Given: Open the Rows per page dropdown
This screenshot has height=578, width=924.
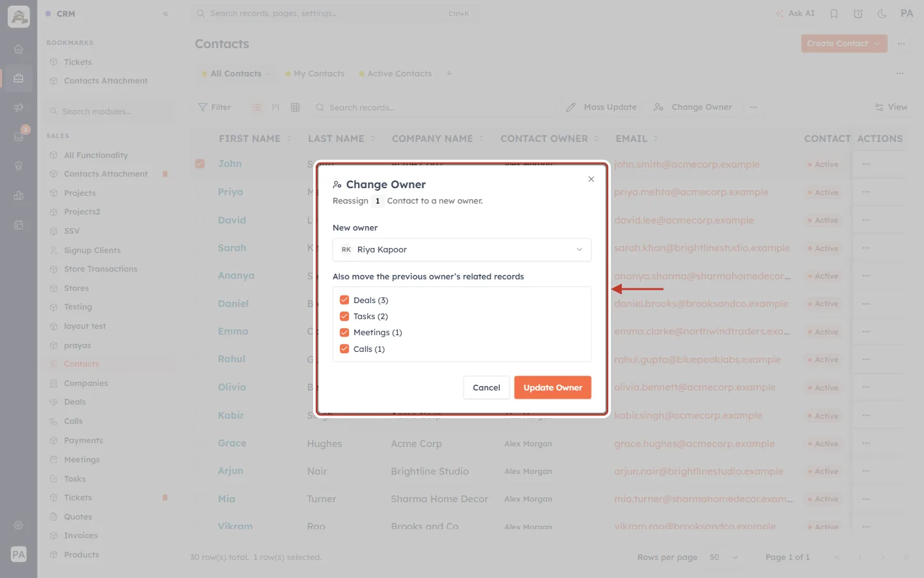Looking at the screenshot, I should [x=723, y=557].
